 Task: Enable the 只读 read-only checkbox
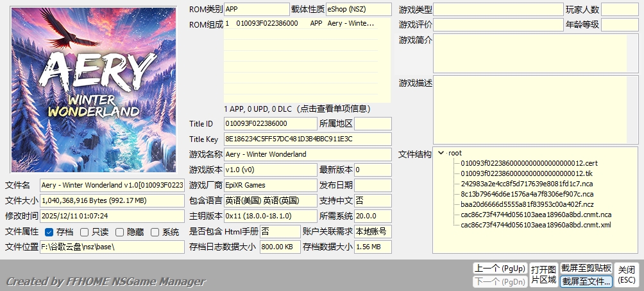click(x=85, y=232)
